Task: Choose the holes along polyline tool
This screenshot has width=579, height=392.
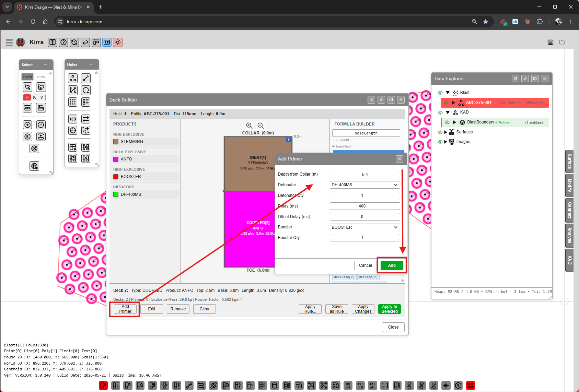Action: 73,90
